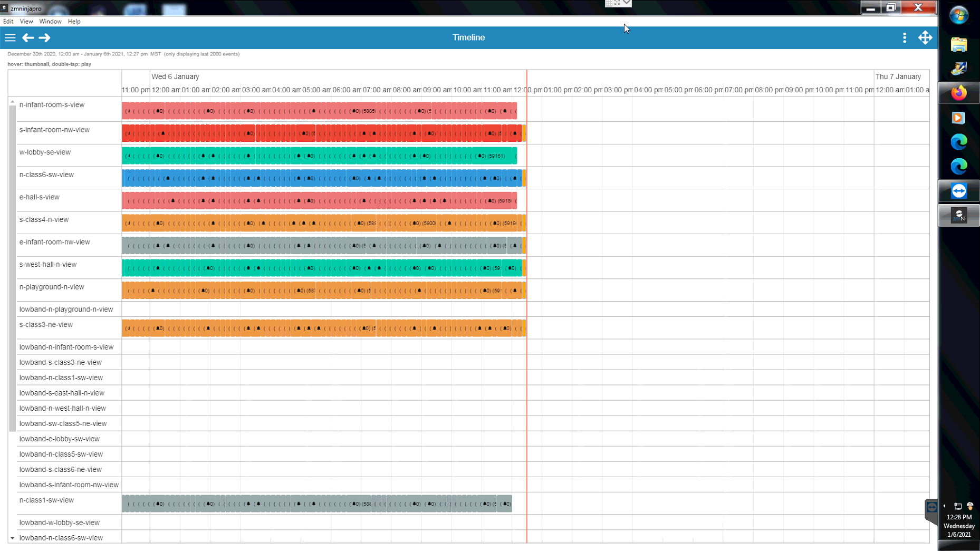The image size is (980, 551).
Task: Click the w-lobby-se-view green events bar
Action: 319,156
